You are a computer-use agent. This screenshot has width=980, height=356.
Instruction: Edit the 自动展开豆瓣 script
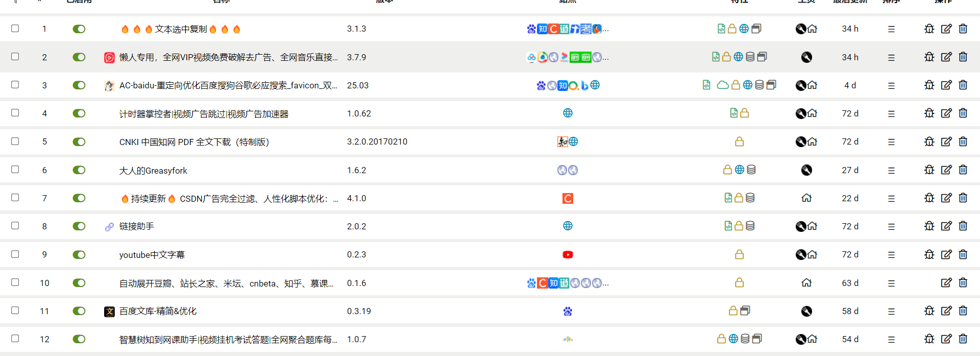(x=946, y=282)
